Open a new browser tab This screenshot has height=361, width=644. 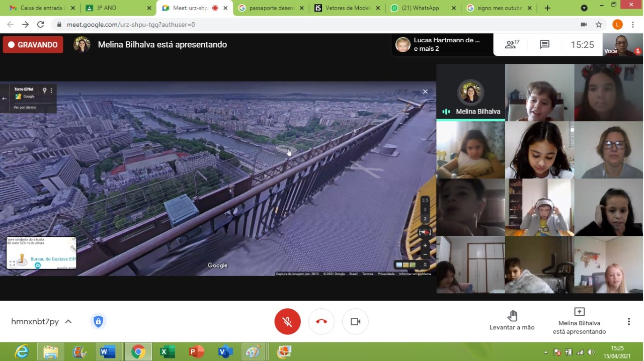coord(547,8)
